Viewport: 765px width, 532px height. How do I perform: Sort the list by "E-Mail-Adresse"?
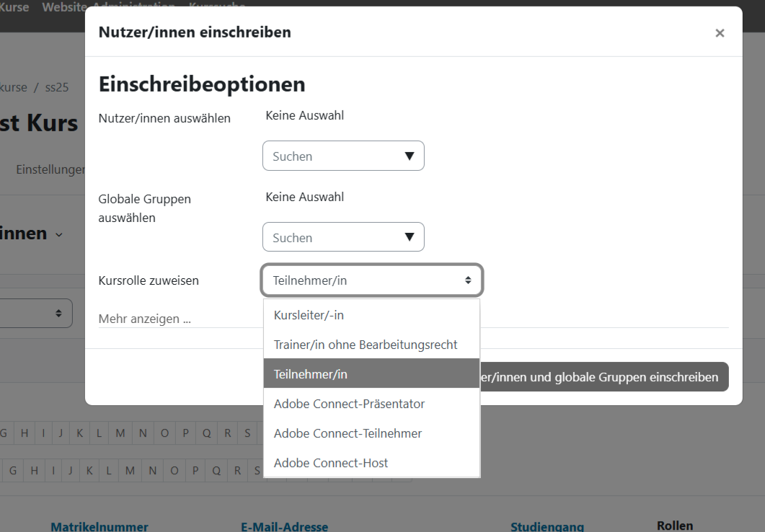284,526
